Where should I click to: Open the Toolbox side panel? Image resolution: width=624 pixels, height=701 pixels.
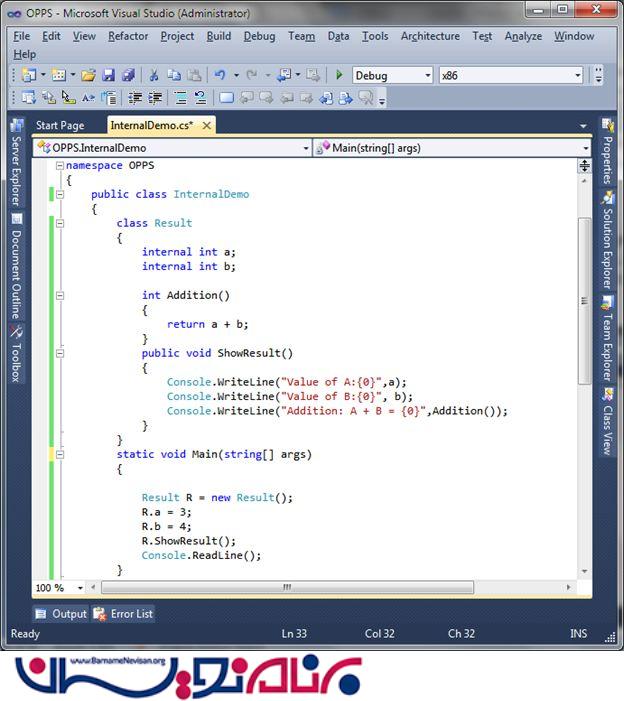(x=16, y=362)
